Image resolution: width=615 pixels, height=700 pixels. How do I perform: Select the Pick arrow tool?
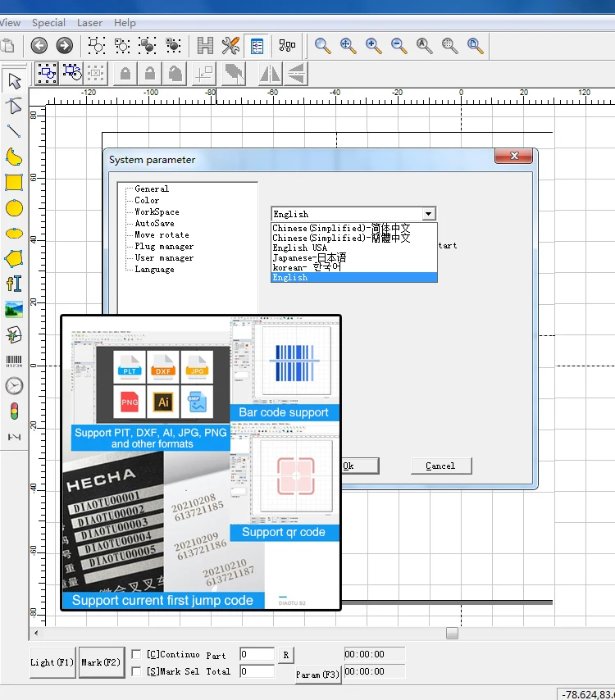[14, 80]
